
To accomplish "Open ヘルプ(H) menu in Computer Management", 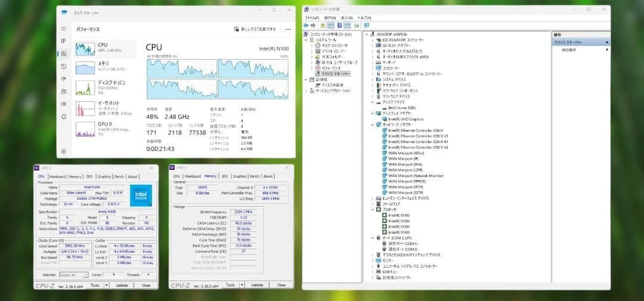I will coord(364,18).
